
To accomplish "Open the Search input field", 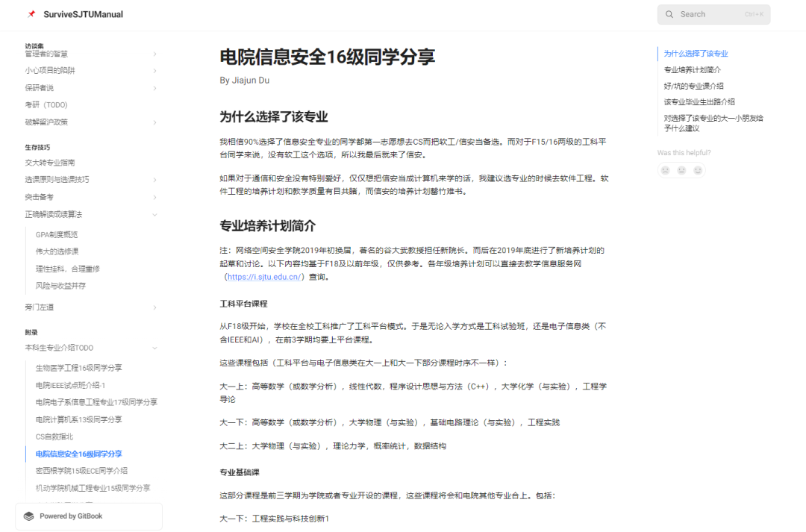I will (713, 14).
